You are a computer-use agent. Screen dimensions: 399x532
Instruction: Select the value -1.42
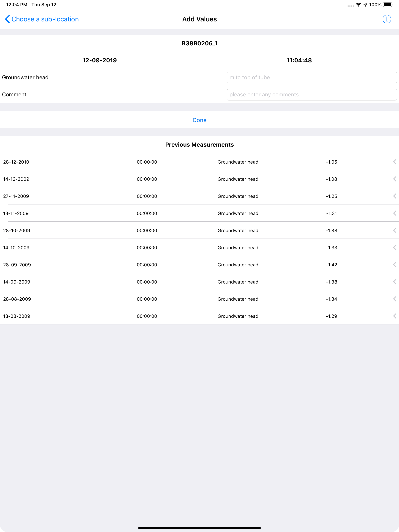tap(331, 265)
